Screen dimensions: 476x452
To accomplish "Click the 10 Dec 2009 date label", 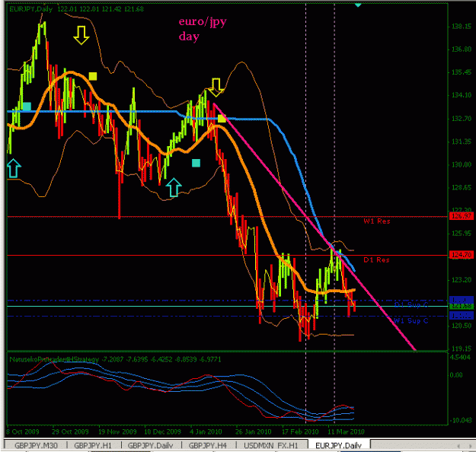I will (x=162, y=431).
